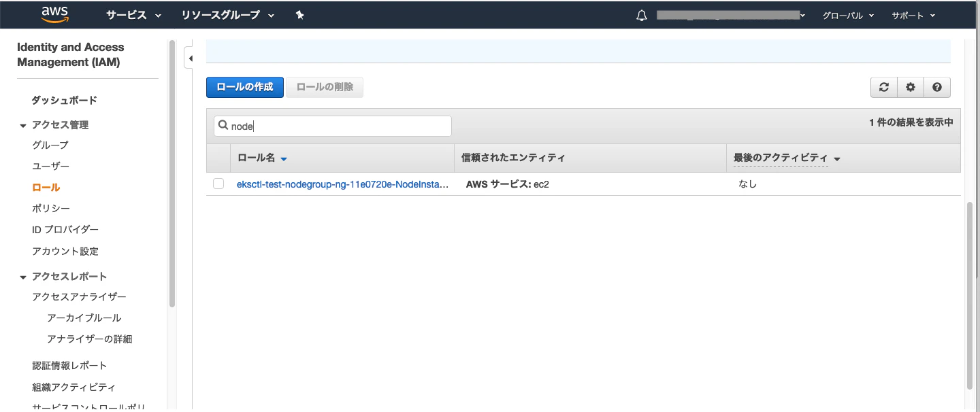Click the pinned favorites star icon
This screenshot has height=412, width=980.
click(x=299, y=14)
